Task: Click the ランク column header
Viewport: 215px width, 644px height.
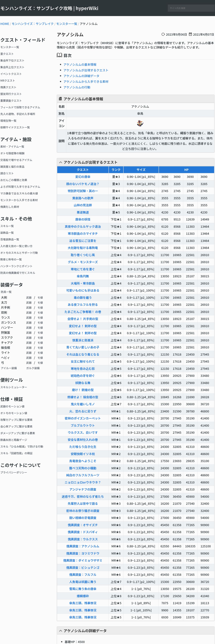Action: coord(116,170)
